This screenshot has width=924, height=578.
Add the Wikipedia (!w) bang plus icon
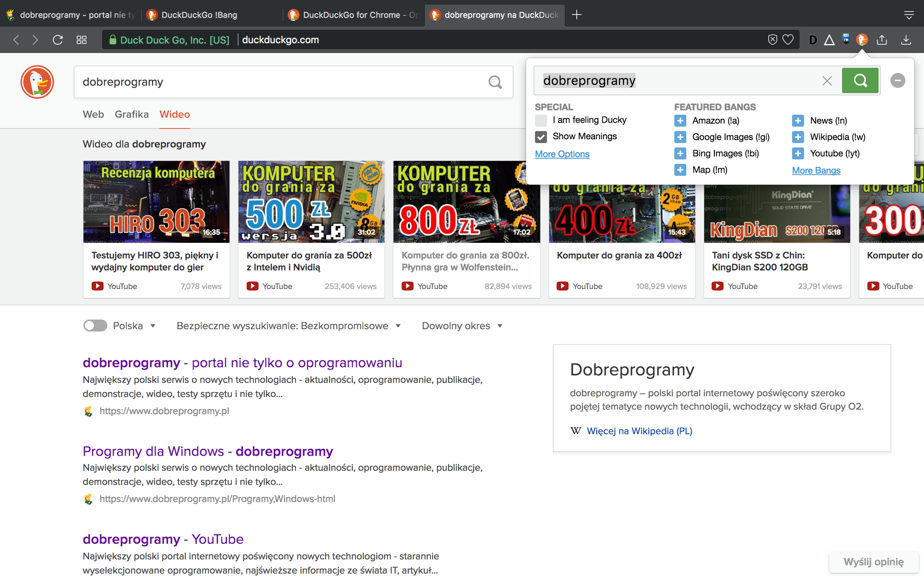tap(798, 137)
